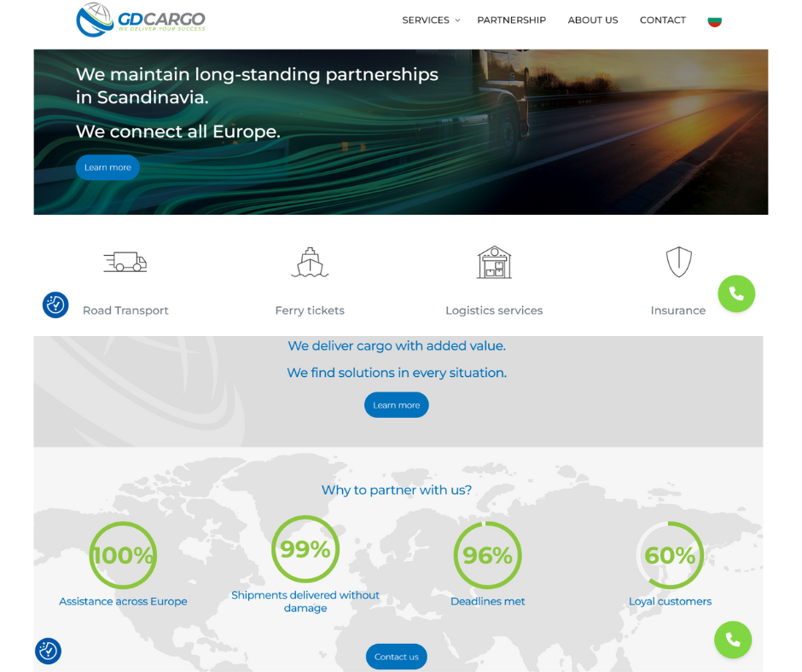This screenshot has width=802, height=672.
Task: Click the Contact us button
Action: click(397, 657)
